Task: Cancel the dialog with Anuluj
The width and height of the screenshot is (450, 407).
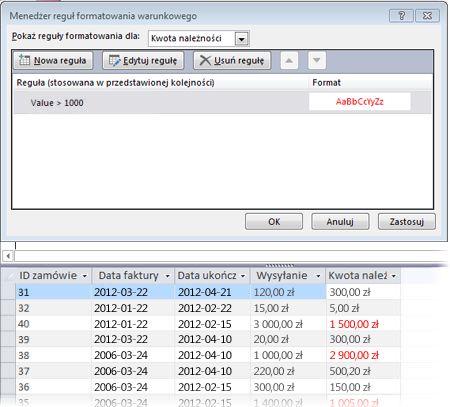Action: pyautogui.click(x=340, y=222)
